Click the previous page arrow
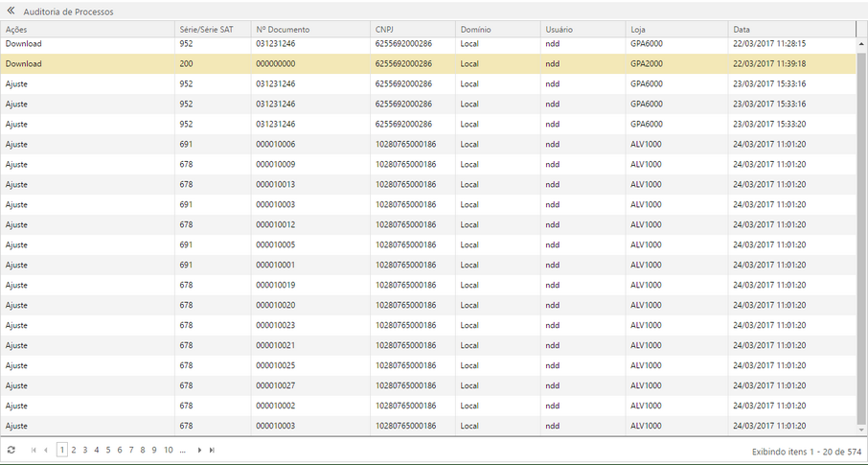The height and width of the screenshot is (465, 868). point(46,450)
